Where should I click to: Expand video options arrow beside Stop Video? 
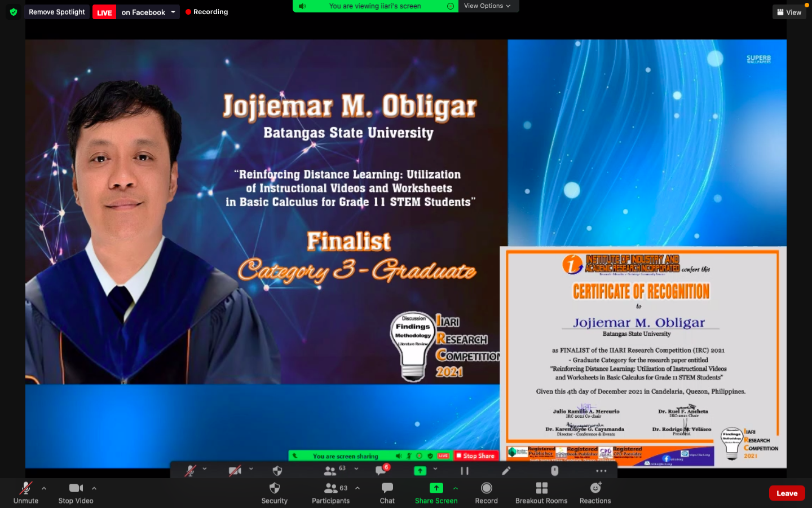pos(94,488)
